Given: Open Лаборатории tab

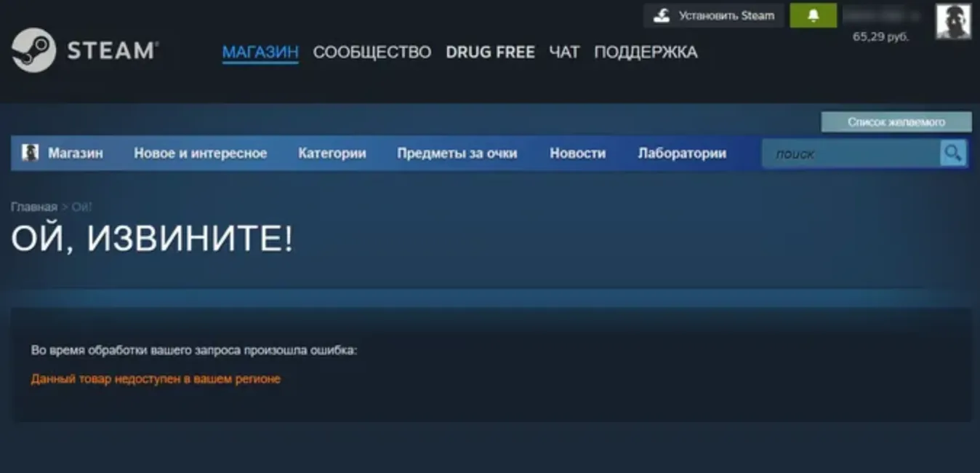Looking at the screenshot, I should (x=682, y=154).
